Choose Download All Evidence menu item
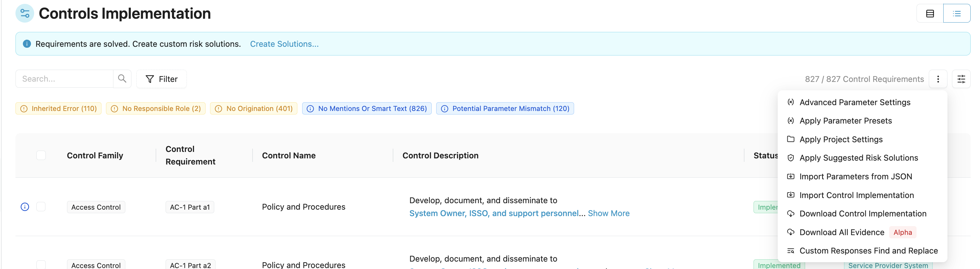 click(862, 232)
